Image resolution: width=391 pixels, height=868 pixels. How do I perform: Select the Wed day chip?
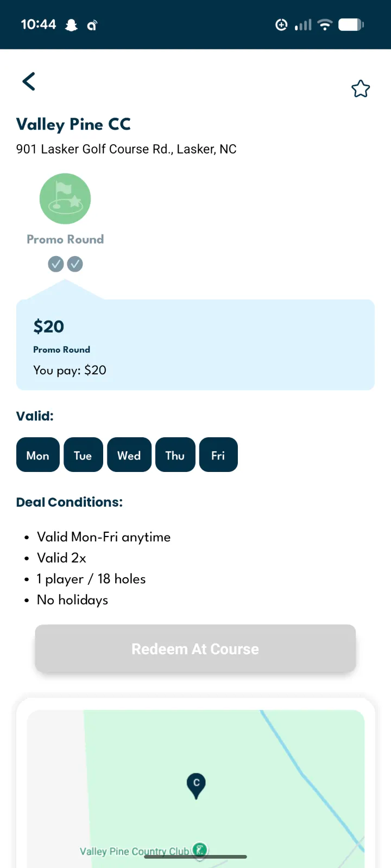pyautogui.click(x=129, y=455)
